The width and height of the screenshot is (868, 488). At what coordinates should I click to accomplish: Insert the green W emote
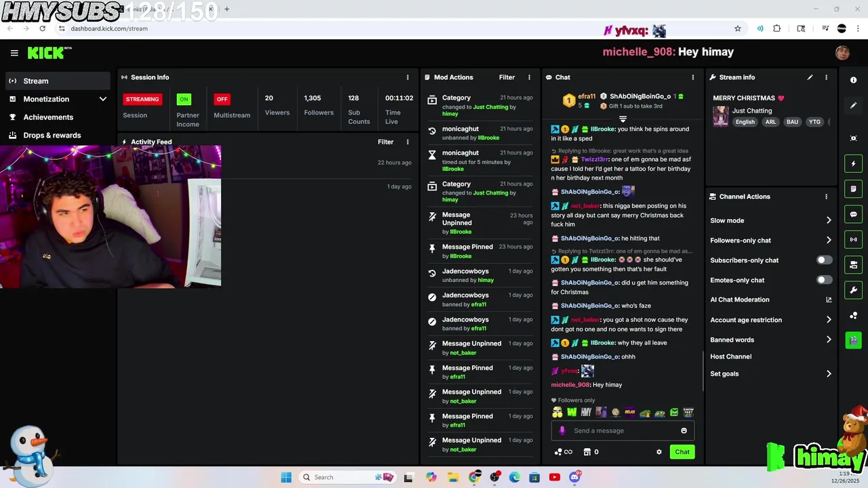click(572, 412)
